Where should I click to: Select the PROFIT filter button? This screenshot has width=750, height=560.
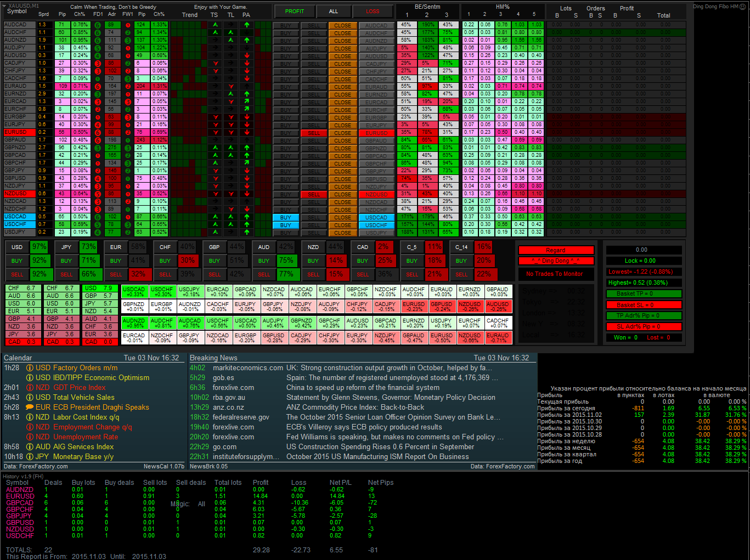[x=295, y=11]
